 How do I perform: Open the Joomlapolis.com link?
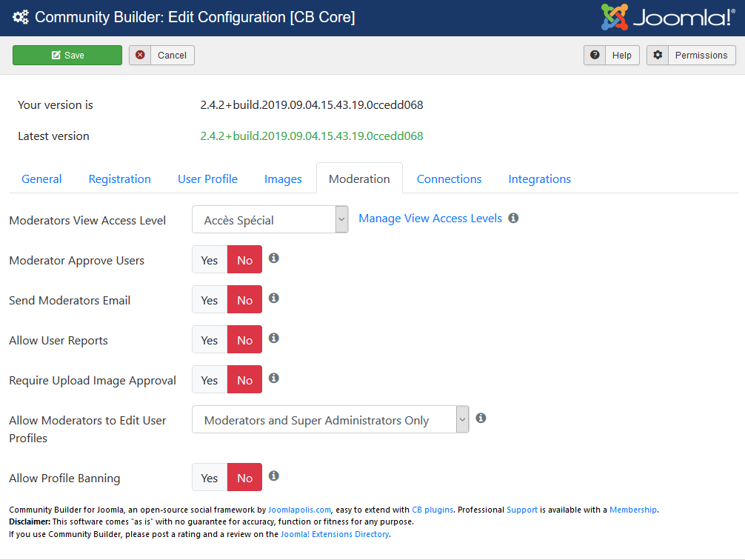299,510
